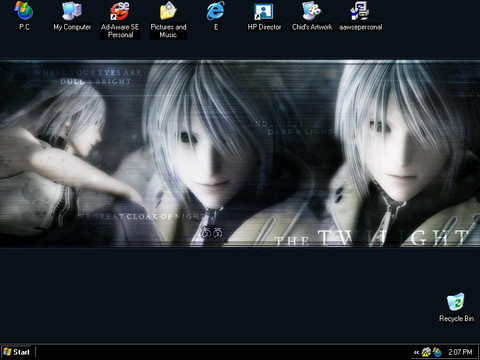Click the MSN globe tray icon
The height and width of the screenshot is (360, 480).
[x=437, y=352]
